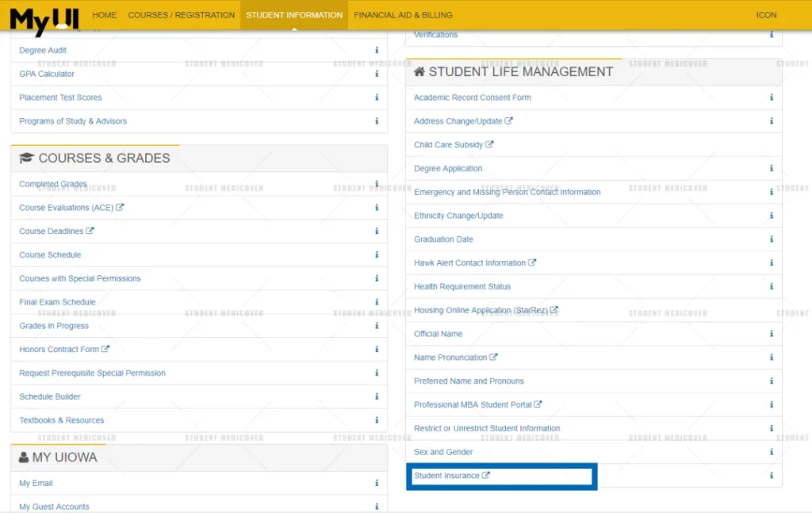Viewport: 812px width, 513px height.
Task: Show info for Professional MBA Student Portal
Action: click(771, 405)
